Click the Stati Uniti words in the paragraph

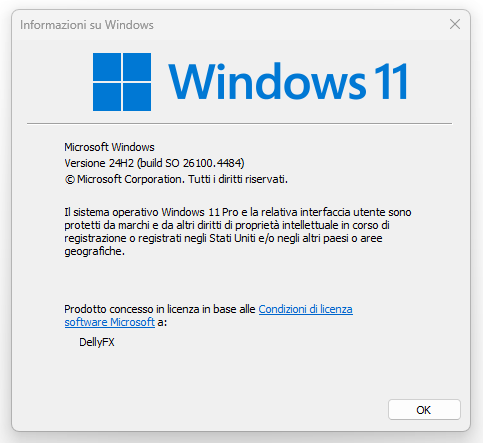pos(232,238)
